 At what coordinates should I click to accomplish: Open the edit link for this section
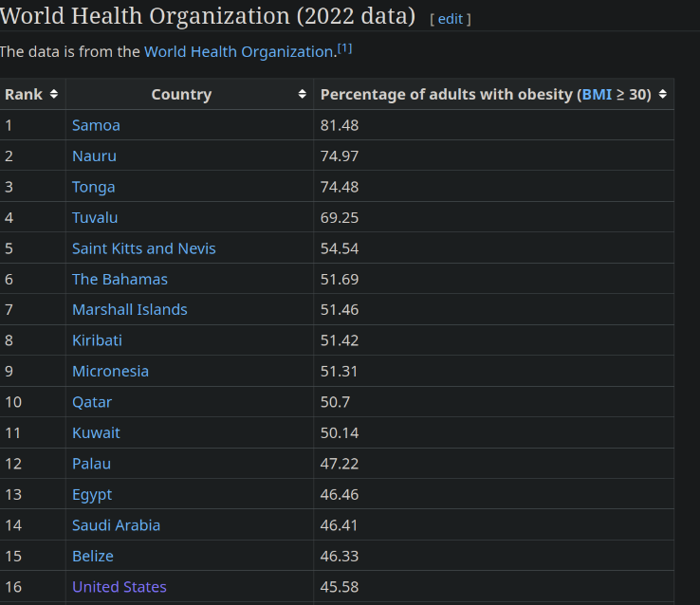pyautogui.click(x=450, y=19)
